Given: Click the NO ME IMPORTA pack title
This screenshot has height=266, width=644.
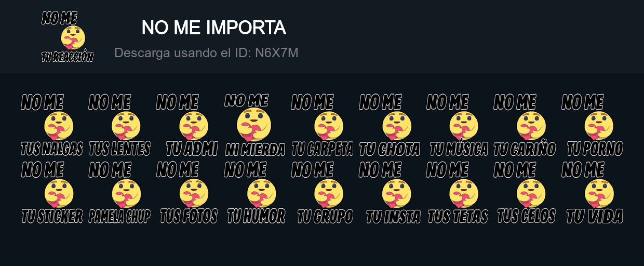Looking at the screenshot, I should pyautogui.click(x=213, y=28).
